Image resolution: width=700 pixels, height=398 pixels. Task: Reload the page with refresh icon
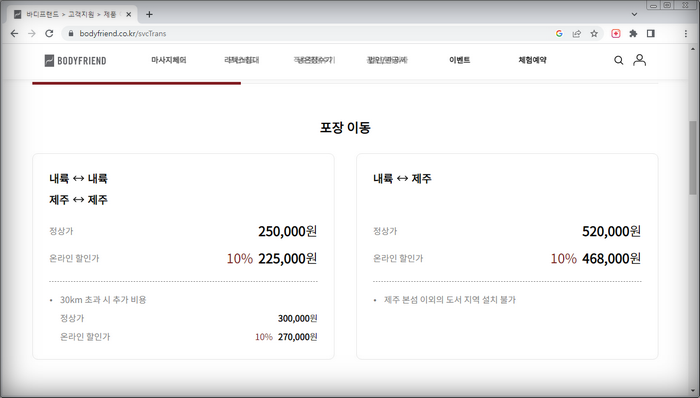coord(49,33)
